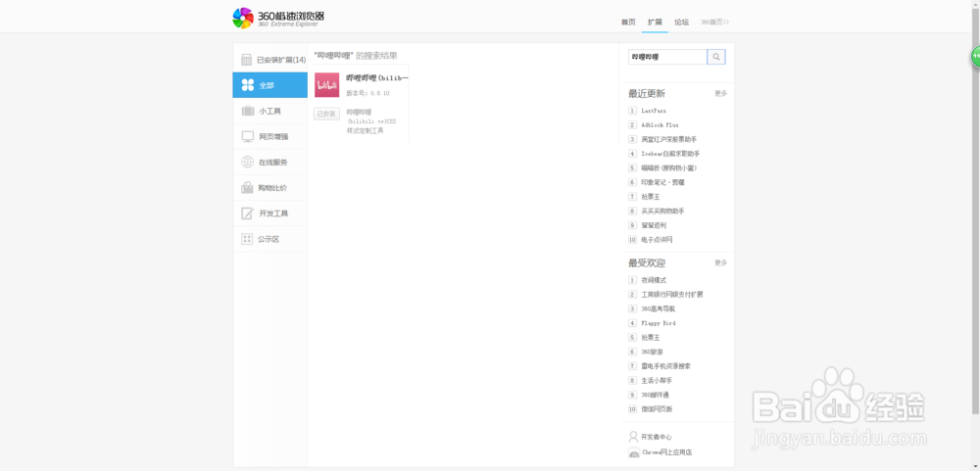The height and width of the screenshot is (471, 980).
Task: Click the 购物比价 shopping bag icon
Action: [x=248, y=187]
